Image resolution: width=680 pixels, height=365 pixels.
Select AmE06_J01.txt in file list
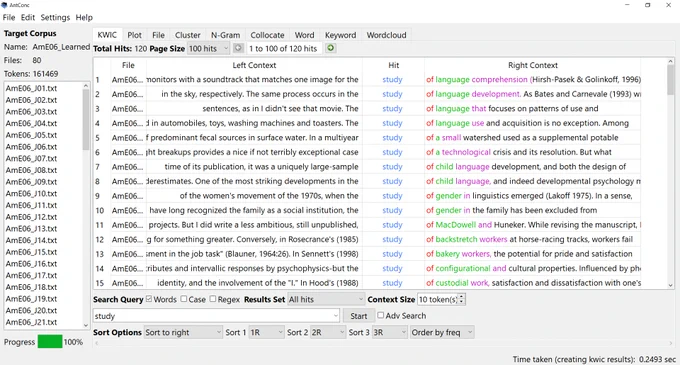[31, 88]
